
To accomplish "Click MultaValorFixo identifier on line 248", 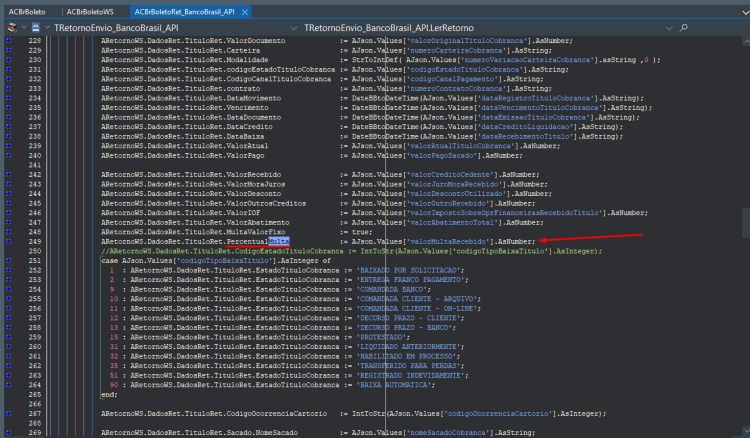I will (x=256, y=232).
